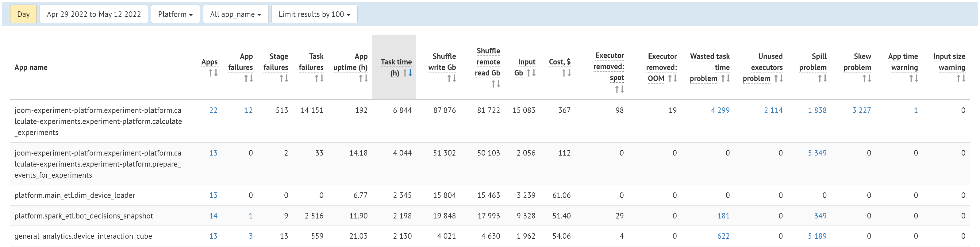Click the App uptime (h) column header
The height and width of the screenshot is (247, 980).
[350, 62]
